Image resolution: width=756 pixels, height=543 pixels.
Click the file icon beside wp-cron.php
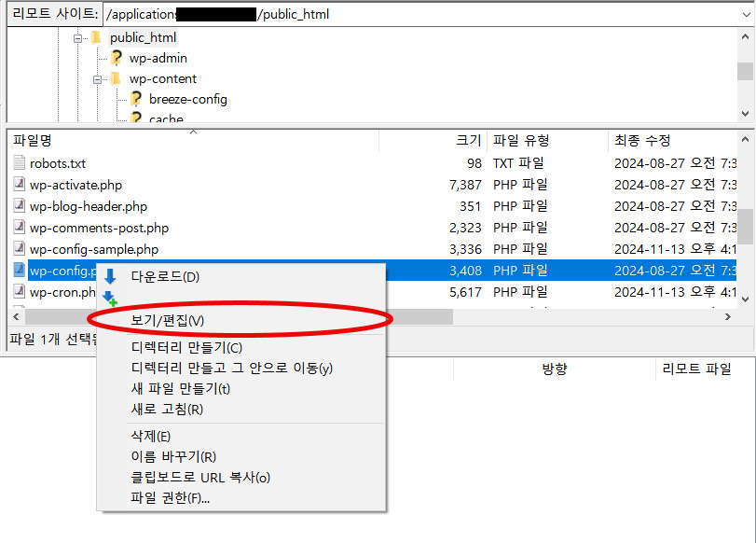click(x=20, y=291)
